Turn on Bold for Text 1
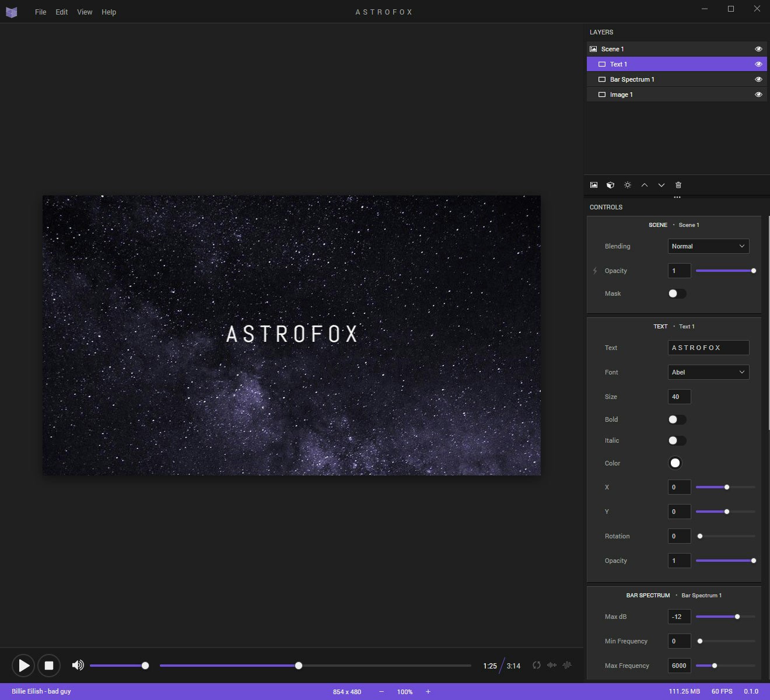The image size is (770, 700). coord(677,419)
